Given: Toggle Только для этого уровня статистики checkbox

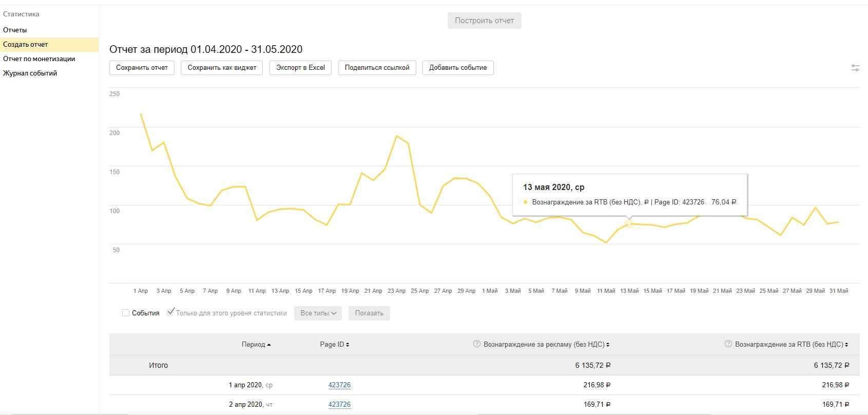Looking at the screenshot, I should [x=170, y=312].
